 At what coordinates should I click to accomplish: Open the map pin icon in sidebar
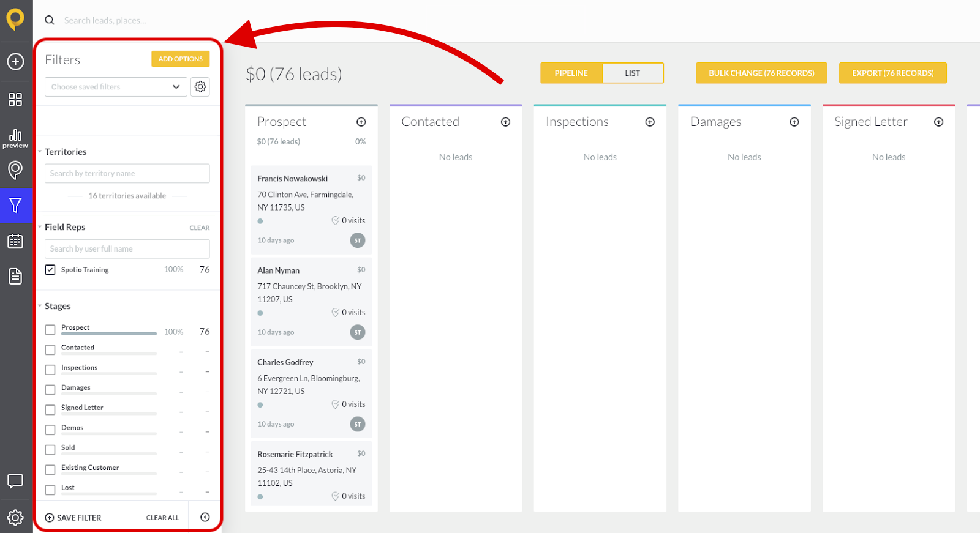coord(15,170)
